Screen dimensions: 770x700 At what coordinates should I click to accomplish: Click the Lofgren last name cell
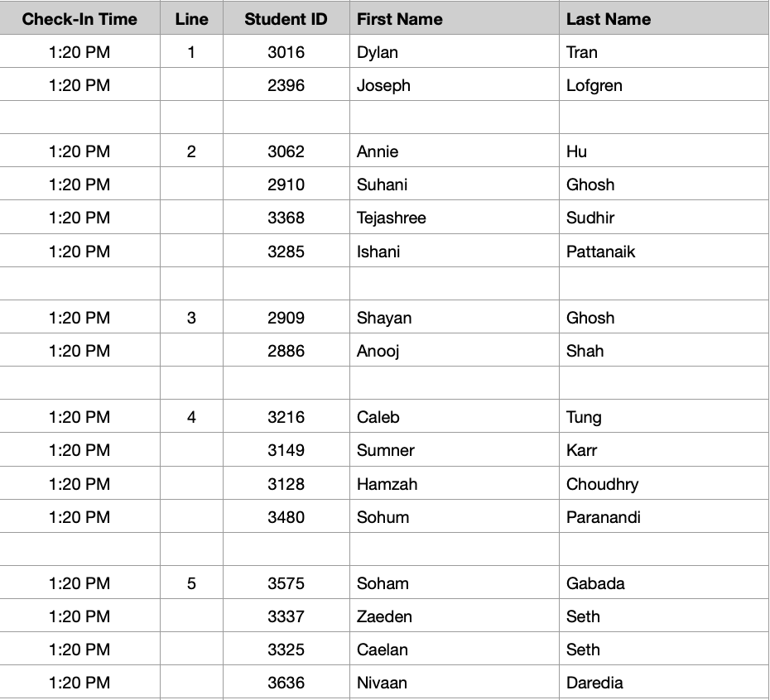[x=664, y=85]
